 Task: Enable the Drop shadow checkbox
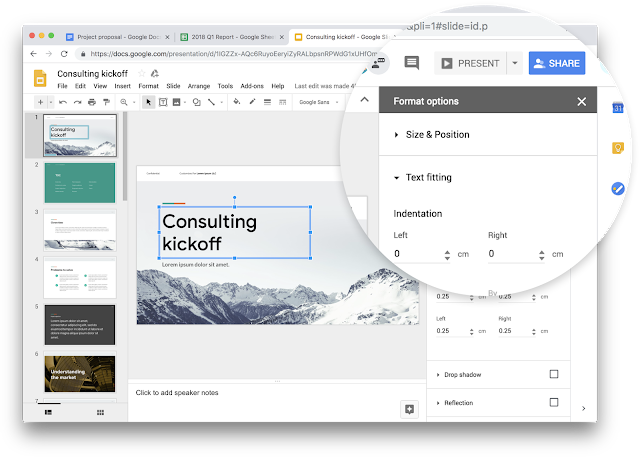point(554,374)
